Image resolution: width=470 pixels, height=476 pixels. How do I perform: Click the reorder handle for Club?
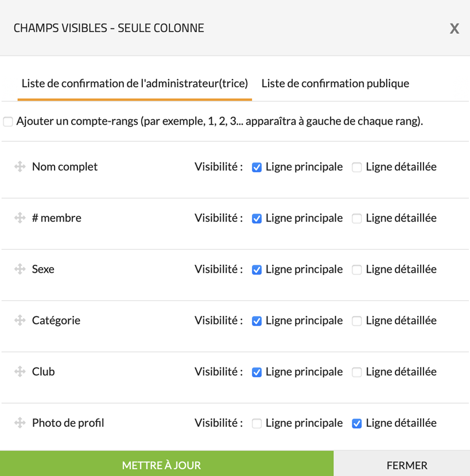pyautogui.click(x=20, y=371)
